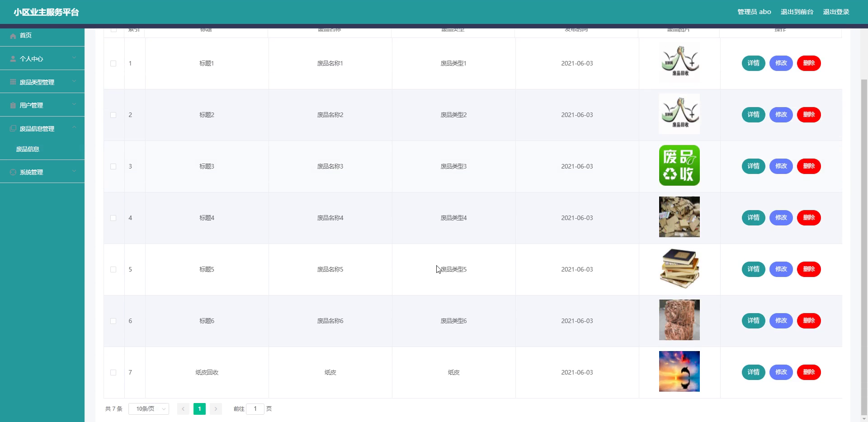Screen dimensions: 868x422
Task: Open the 废品类型管理 menu
Action: click(42, 82)
